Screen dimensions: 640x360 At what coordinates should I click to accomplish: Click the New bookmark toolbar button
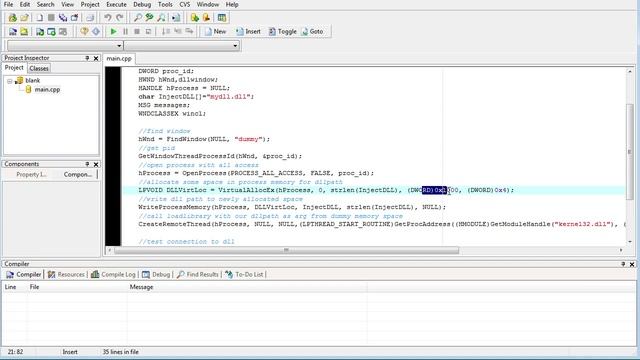215,31
